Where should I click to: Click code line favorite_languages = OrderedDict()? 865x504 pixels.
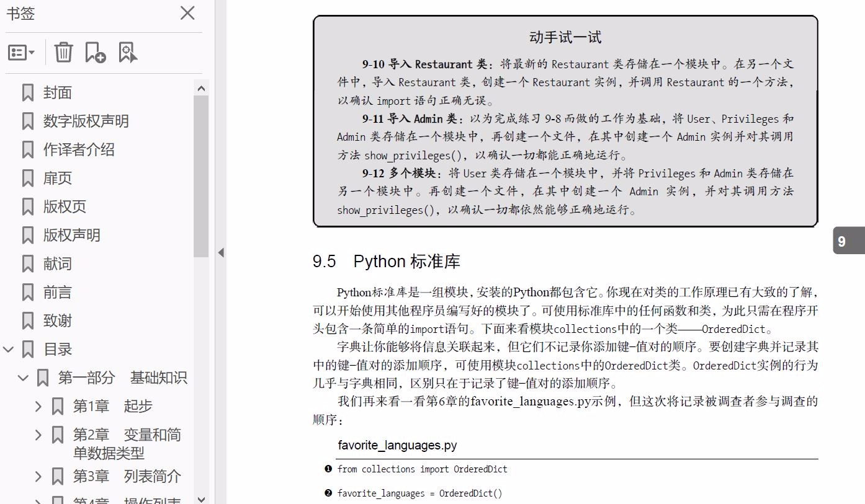pos(420,493)
